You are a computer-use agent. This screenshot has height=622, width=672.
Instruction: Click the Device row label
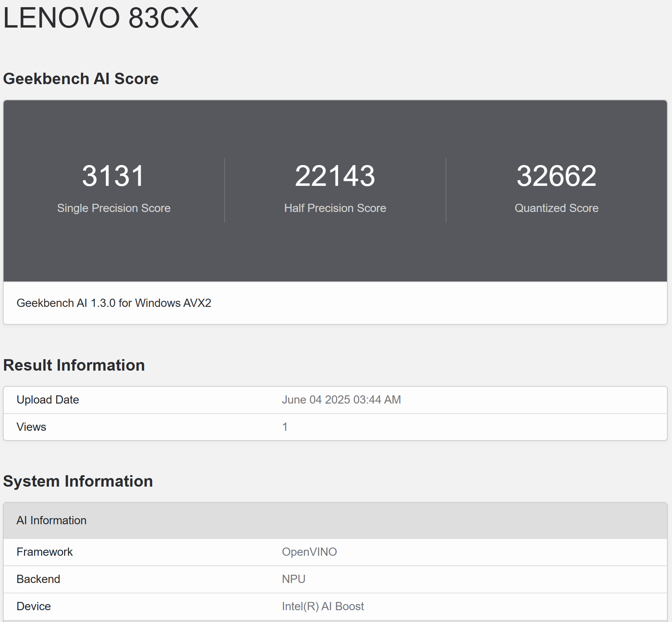[34, 606]
